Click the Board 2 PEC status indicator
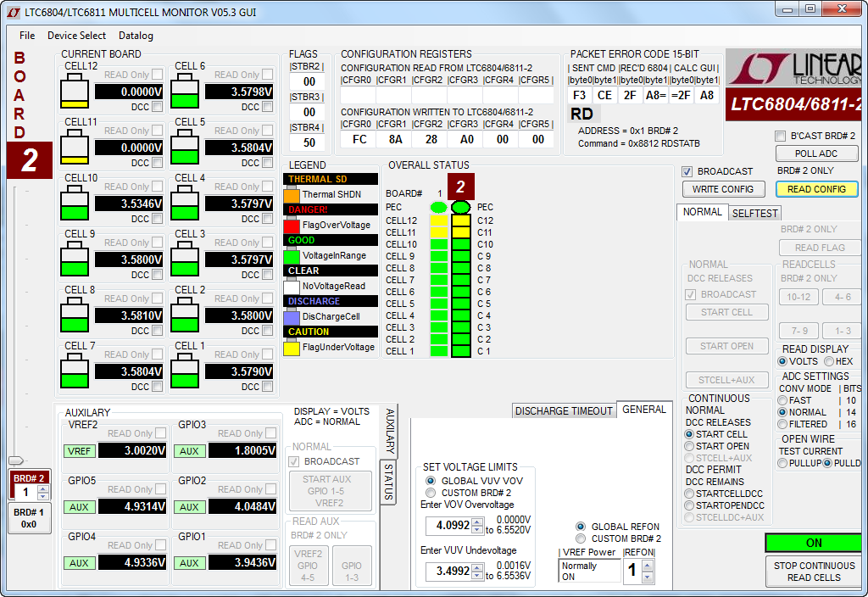The height and width of the screenshot is (597, 868). coord(460,207)
